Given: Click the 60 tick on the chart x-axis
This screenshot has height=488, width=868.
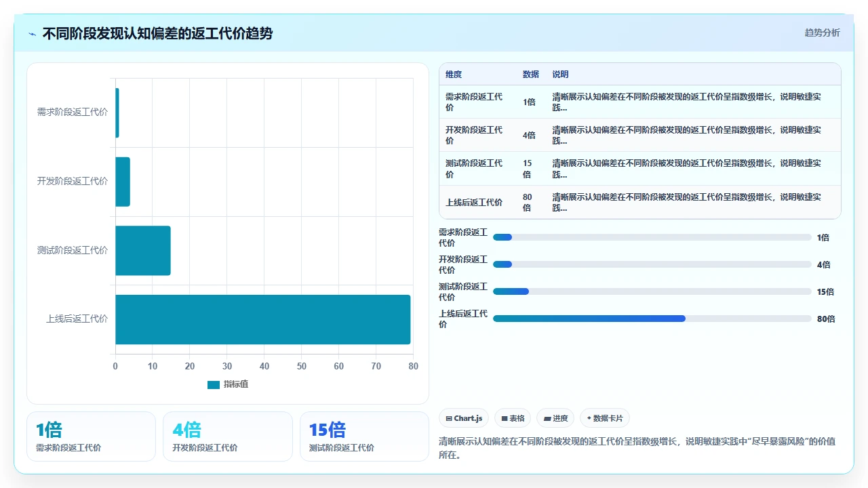Looking at the screenshot, I should coord(339,367).
